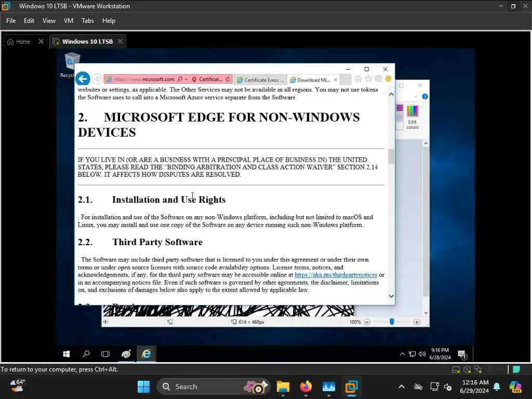This screenshot has height=399, width=532.
Task: Open IE Tools gear icon
Action: (x=378, y=79)
